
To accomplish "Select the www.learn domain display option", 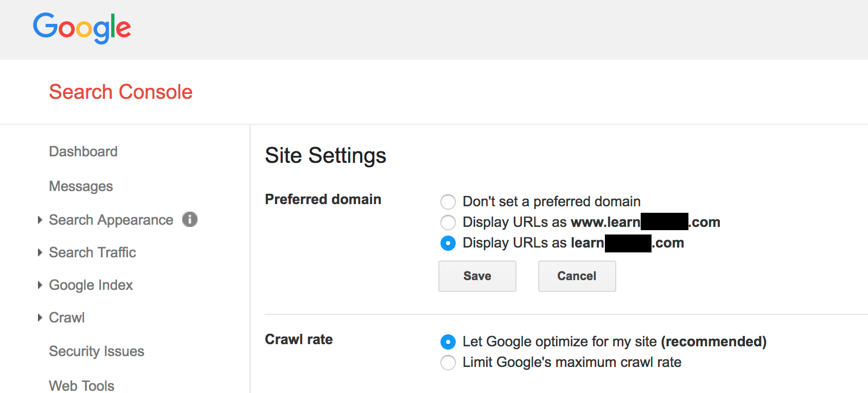I will click(448, 223).
